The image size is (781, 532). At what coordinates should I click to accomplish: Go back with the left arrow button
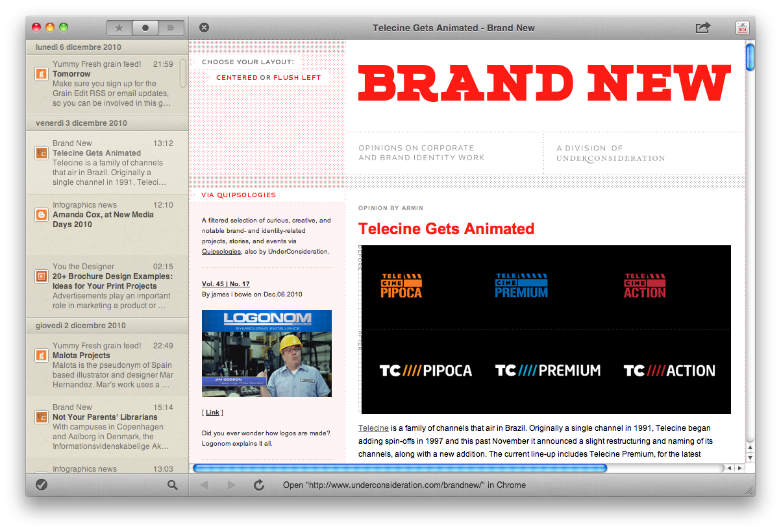pos(204,485)
